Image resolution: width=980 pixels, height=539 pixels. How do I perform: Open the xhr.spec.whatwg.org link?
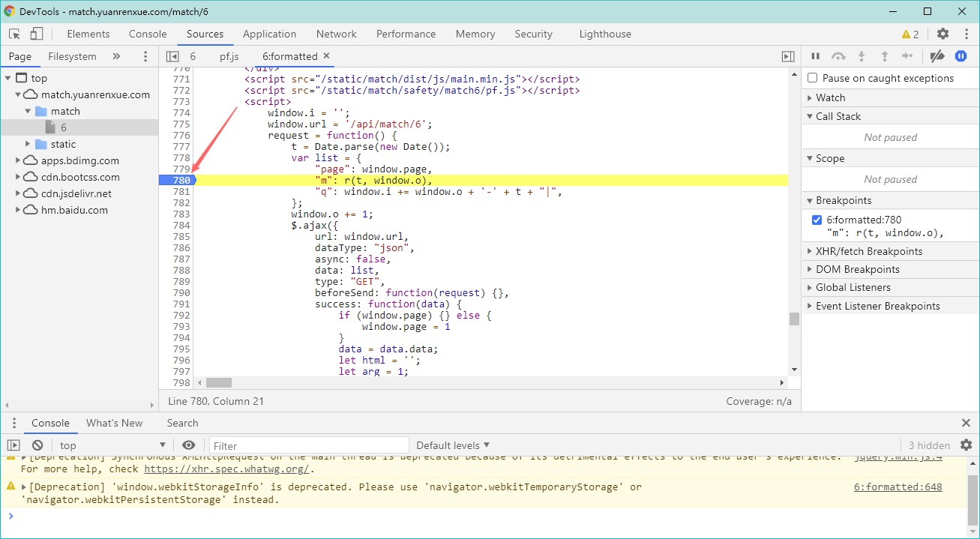pos(226,469)
